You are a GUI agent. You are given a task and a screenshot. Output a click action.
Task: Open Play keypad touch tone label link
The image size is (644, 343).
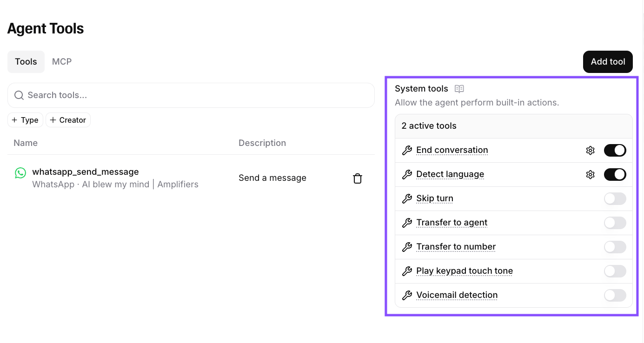click(x=465, y=271)
